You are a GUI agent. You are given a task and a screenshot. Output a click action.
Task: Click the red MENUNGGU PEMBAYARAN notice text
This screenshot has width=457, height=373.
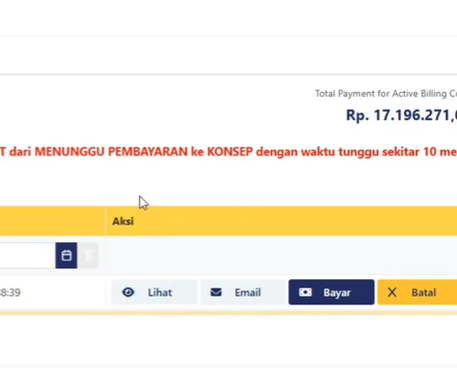coord(228,152)
